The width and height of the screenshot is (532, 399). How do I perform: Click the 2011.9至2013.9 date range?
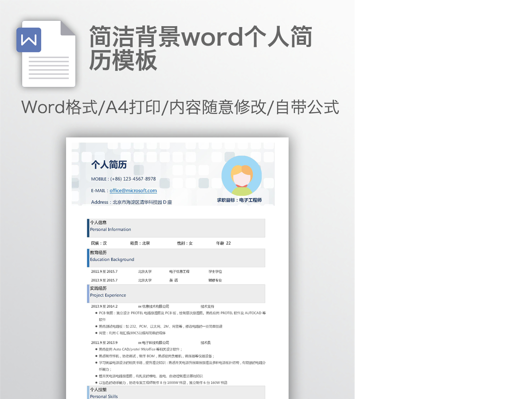click(x=104, y=343)
